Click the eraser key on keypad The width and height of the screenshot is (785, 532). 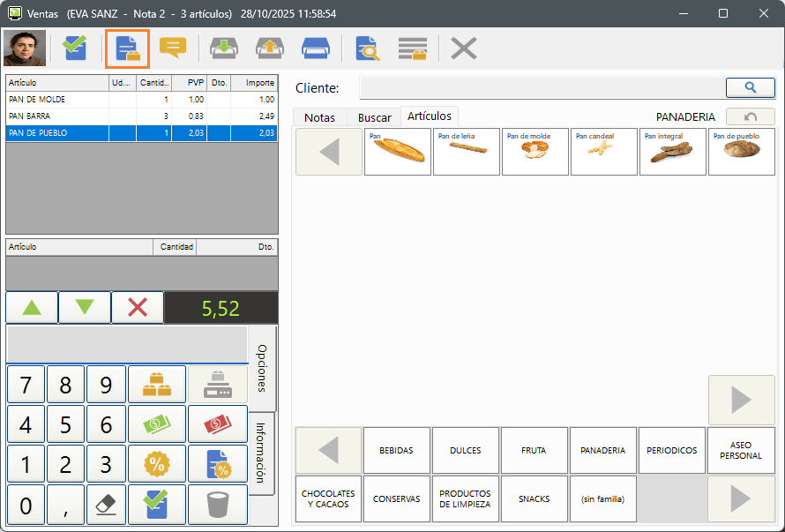(106, 504)
